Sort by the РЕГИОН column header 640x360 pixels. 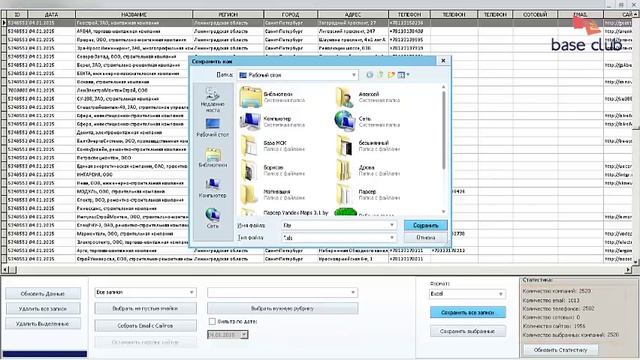[x=228, y=14]
